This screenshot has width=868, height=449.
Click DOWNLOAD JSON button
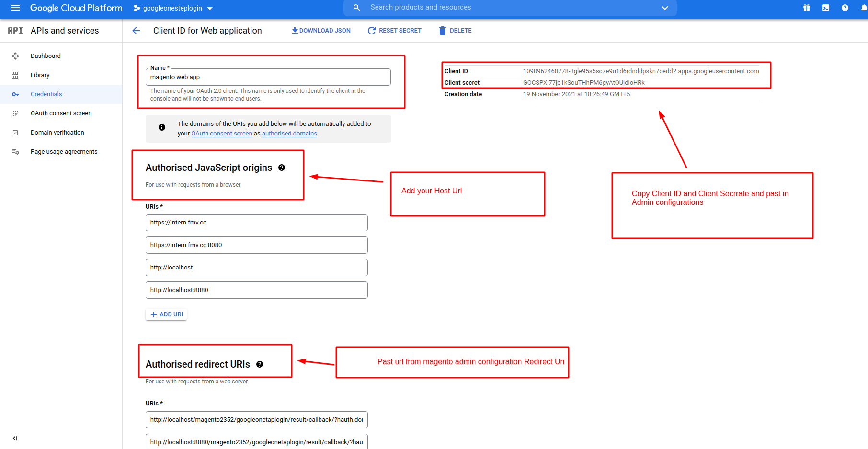click(x=321, y=31)
